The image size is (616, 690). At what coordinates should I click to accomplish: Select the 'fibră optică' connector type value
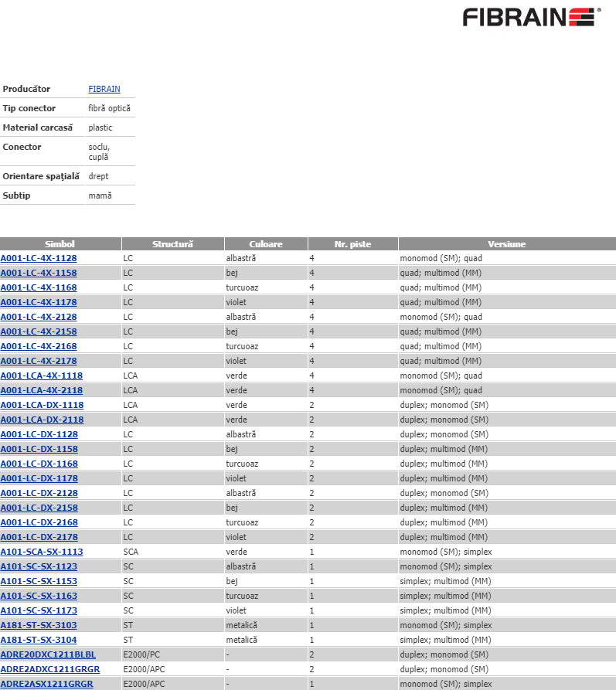click(109, 108)
